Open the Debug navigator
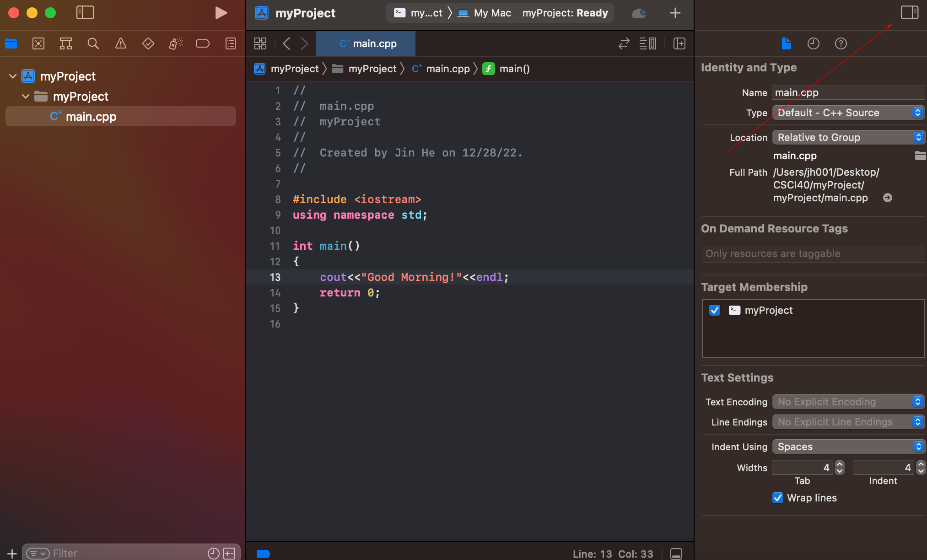The height and width of the screenshot is (560, 927). 176,43
